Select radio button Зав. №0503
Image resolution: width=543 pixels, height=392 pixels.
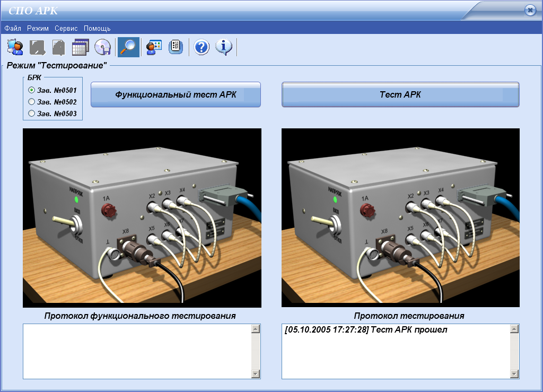click(x=32, y=114)
